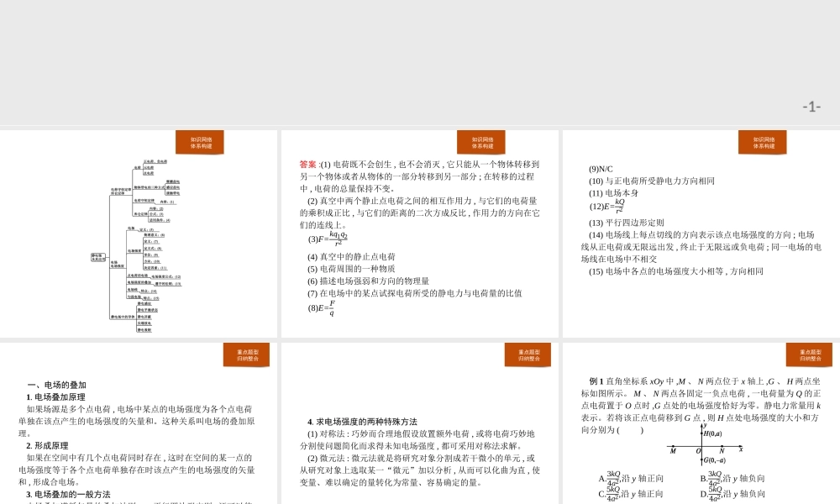Click the 知识网络体系构建 badge on rightmost top slide
840x504 pixels.
(763, 142)
